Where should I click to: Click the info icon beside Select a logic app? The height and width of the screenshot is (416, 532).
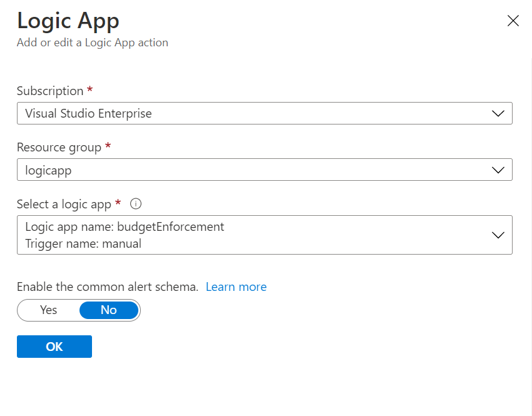(136, 204)
